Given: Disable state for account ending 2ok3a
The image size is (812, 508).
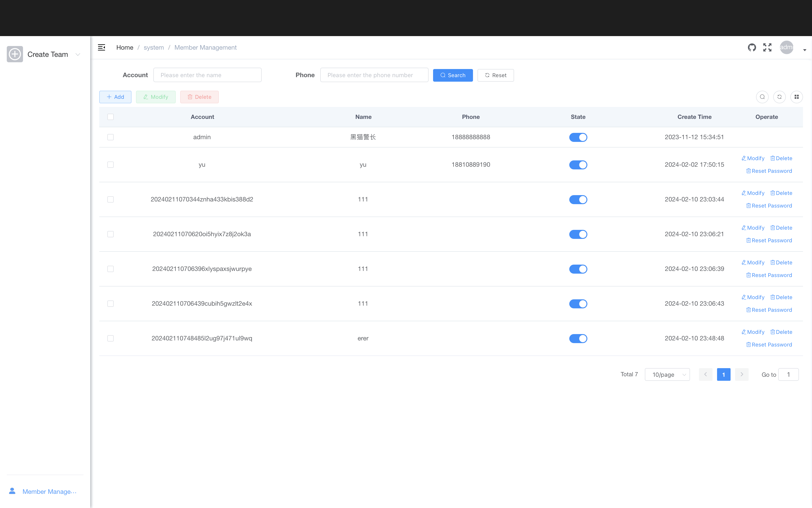Looking at the screenshot, I should tap(578, 235).
